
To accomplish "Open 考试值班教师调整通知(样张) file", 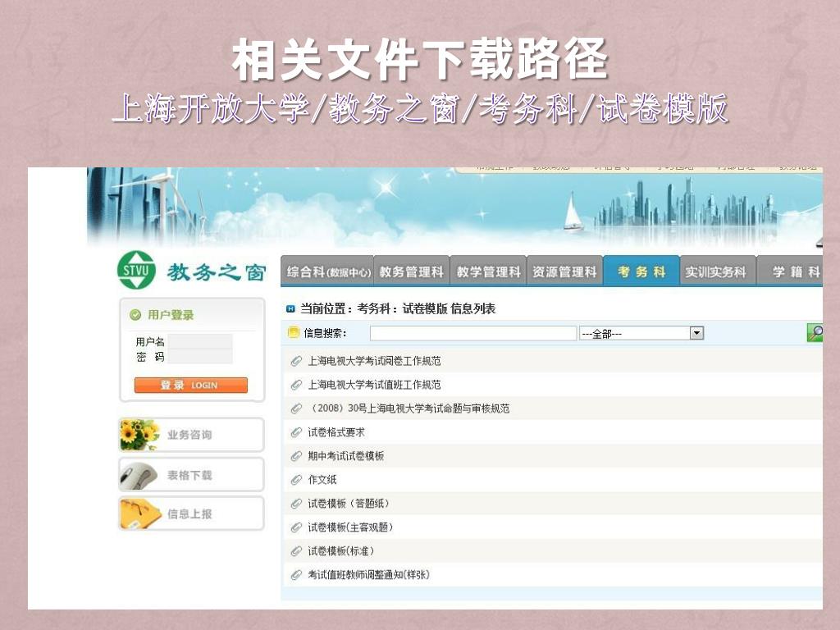I will (368, 575).
